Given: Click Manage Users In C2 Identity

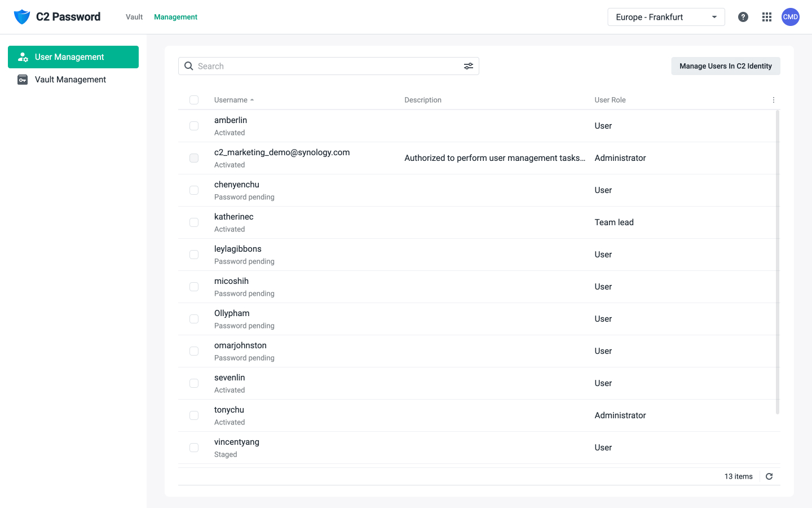Looking at the screenshot, I should pyautogui.click(x=726, y=66).
